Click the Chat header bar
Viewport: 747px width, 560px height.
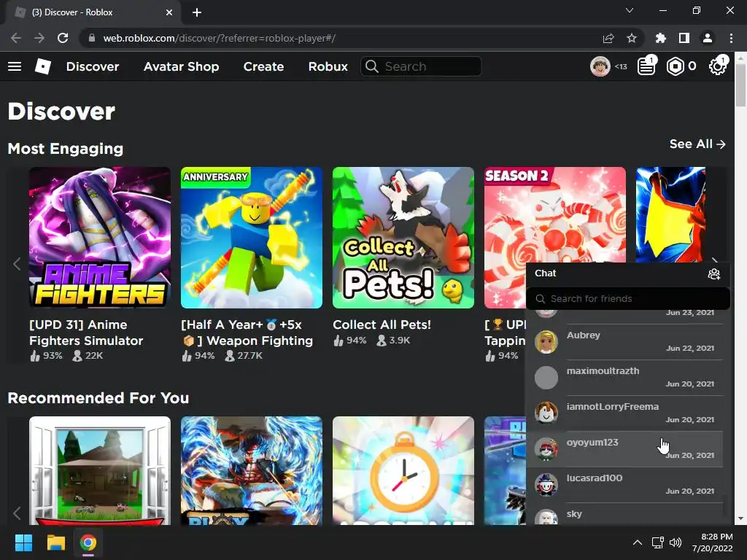coord(628,274)
